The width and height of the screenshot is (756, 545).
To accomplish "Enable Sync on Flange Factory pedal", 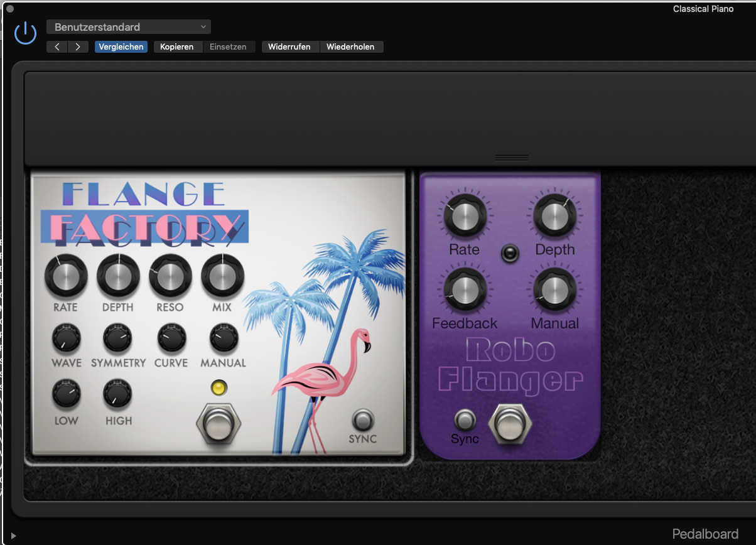I will tap(362, 419).
